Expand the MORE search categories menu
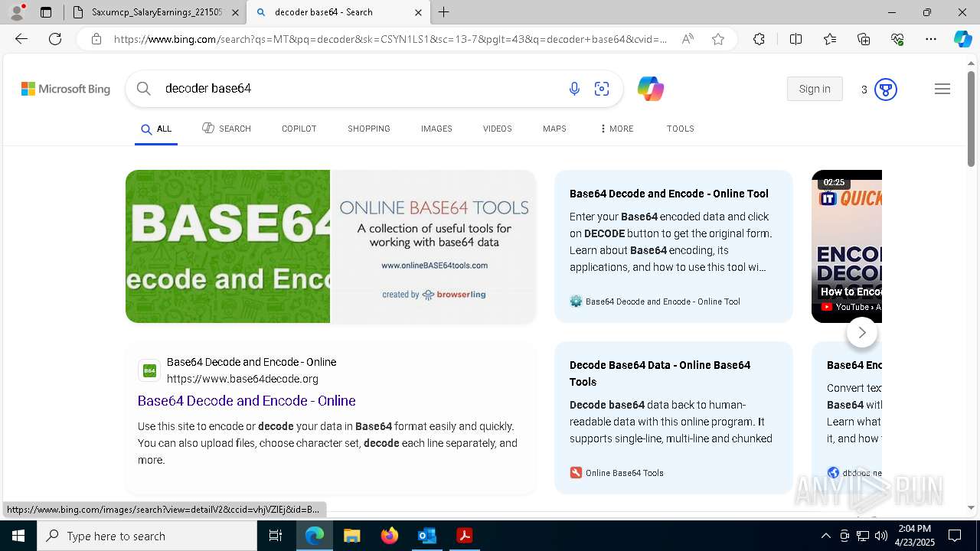The width and height of the screenshot is (980, 551). click(617, 129)
